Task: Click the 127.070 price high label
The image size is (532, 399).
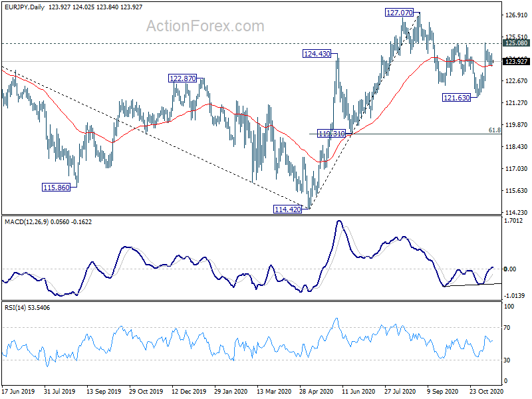Action: [400, 13]
